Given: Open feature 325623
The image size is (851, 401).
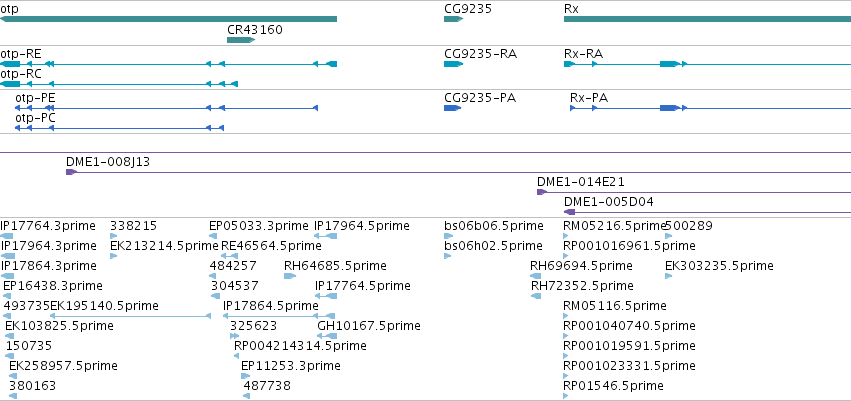Looking at the screenshot, I should pyautogui.click(x=234, y=336).
